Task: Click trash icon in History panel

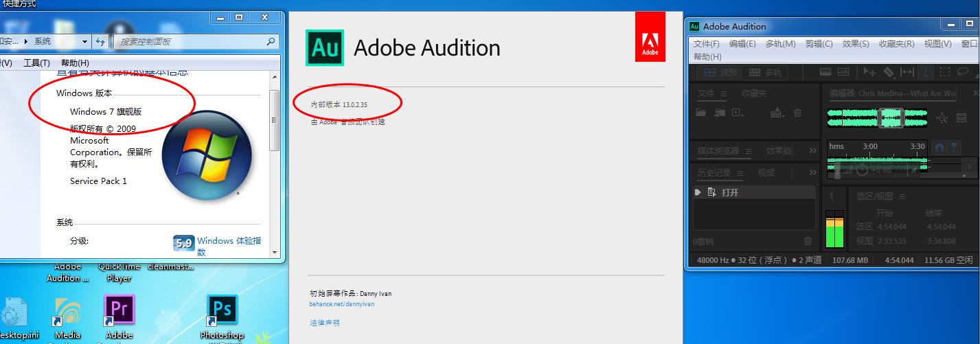Action: [x=808, y=242]
